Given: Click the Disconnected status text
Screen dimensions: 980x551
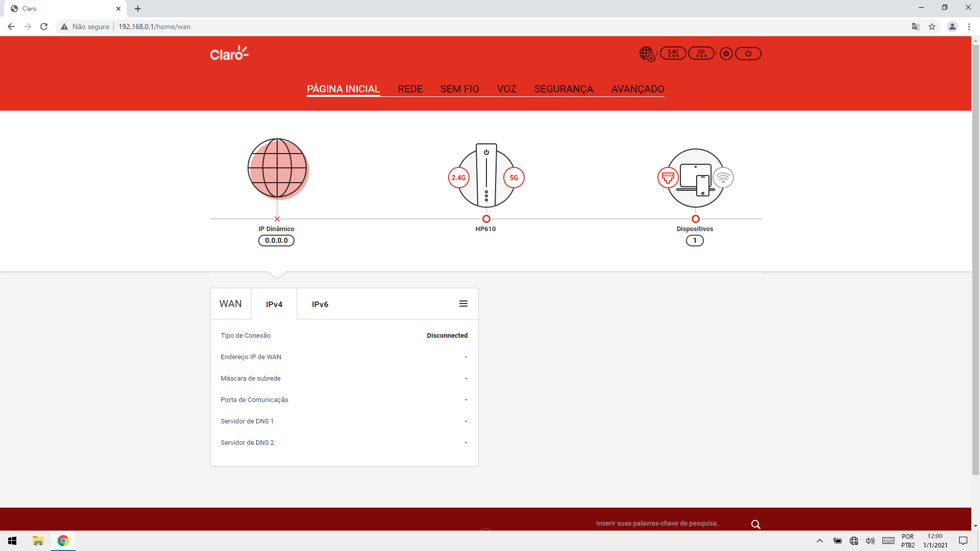Looking at the screenshot, I should click(447, 335).
